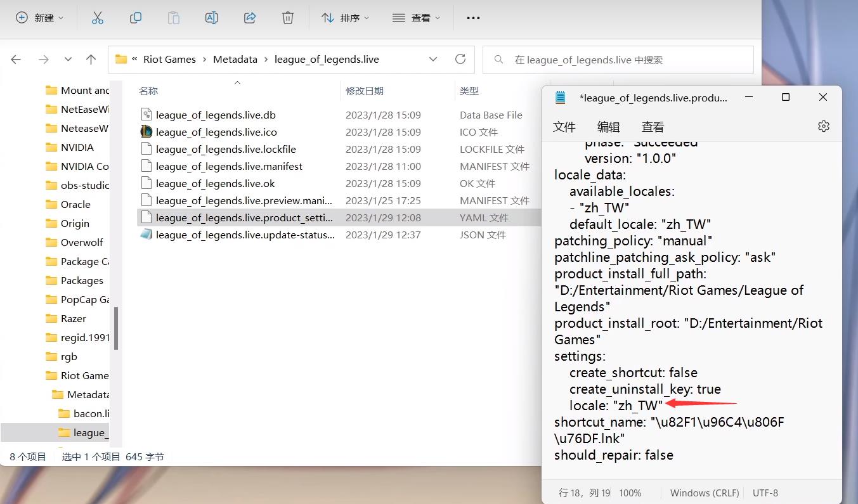The width and height of the screenshot is (858, 504).
Task: Expand the 查看 view dropdown
Action: [x=416, y=18]
